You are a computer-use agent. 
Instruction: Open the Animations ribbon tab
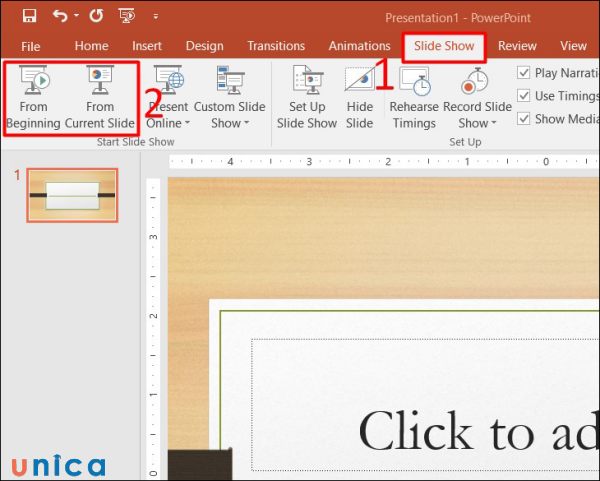coord(357,46)
